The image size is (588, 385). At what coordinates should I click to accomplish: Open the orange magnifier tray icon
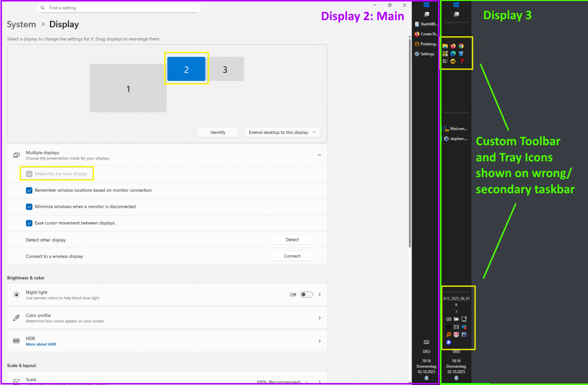tap(448, 334)
